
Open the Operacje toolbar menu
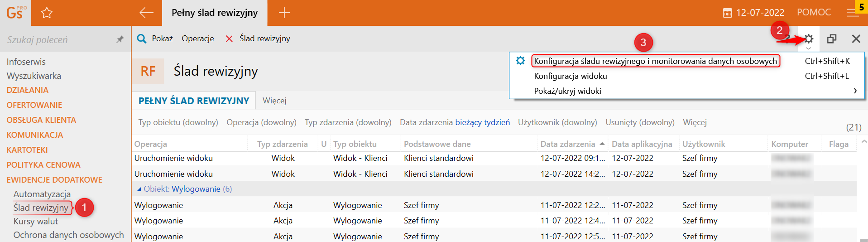click(x=198, y=39)
